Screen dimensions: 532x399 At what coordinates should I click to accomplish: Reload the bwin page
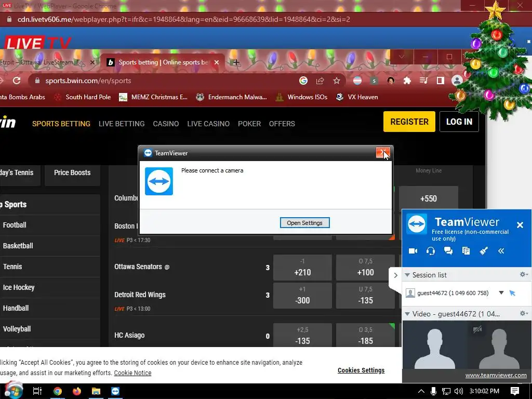(x=16, y=81)
